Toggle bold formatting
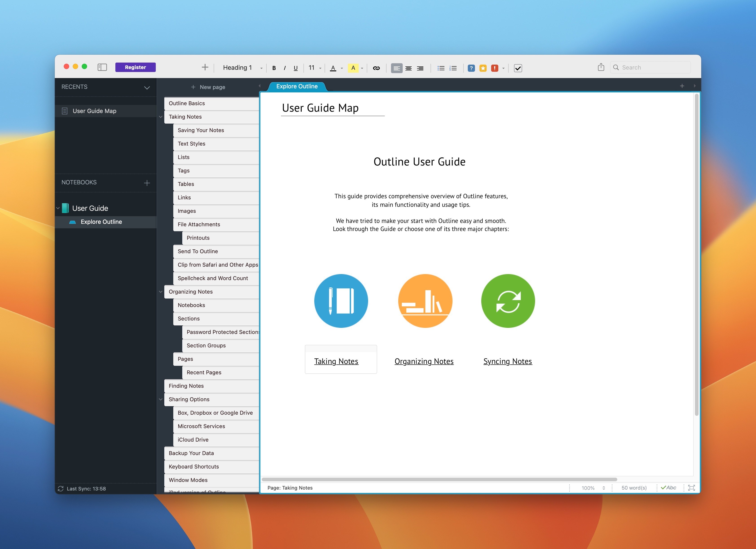 tap(274, 68)
